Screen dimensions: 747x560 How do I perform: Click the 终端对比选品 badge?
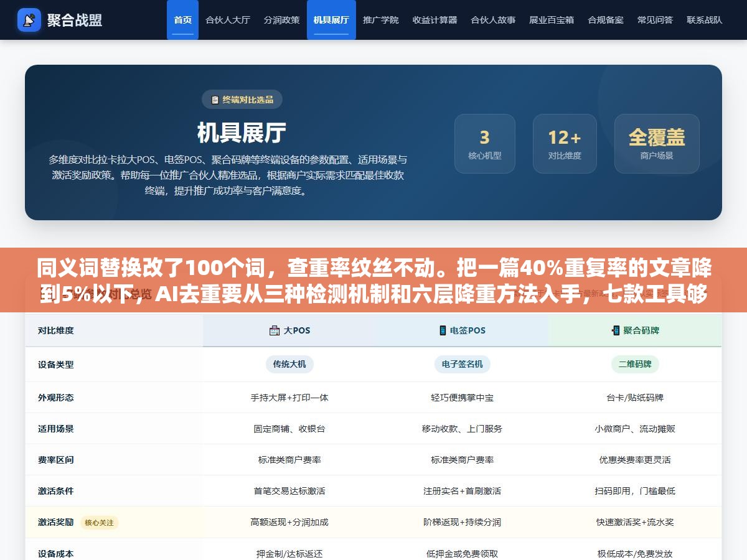coord(242,100)
